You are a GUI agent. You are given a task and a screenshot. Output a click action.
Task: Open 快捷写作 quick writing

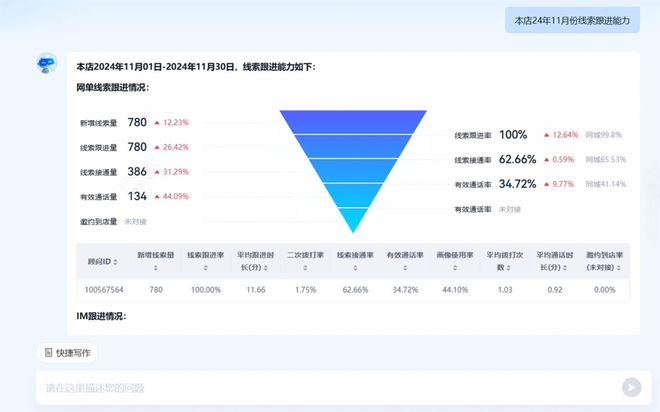(x=67, y=353)
